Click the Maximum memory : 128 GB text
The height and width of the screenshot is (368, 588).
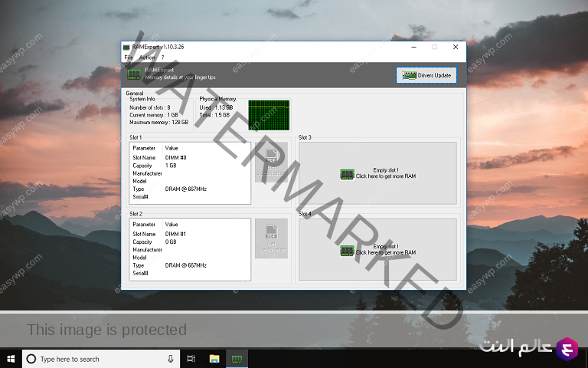(158, 123)
